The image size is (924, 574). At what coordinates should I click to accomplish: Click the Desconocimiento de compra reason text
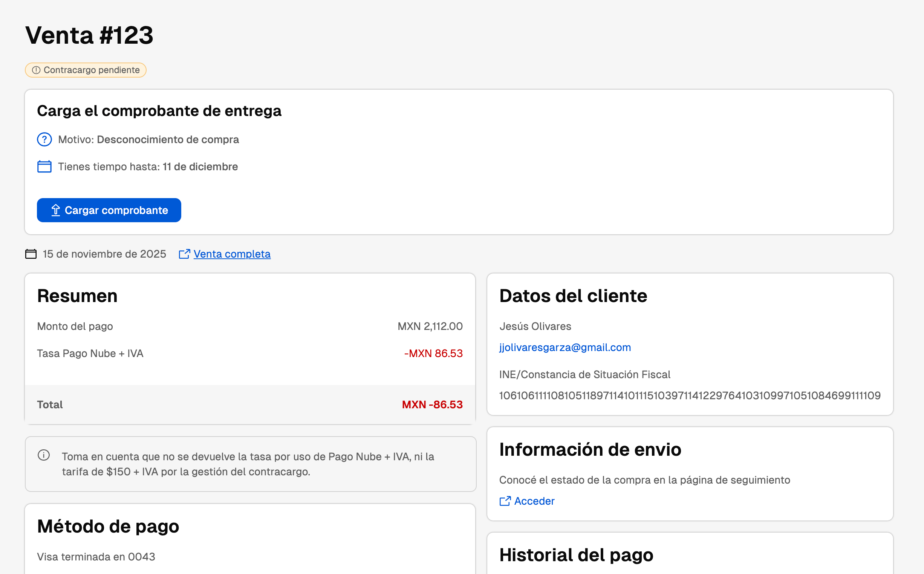168,140
